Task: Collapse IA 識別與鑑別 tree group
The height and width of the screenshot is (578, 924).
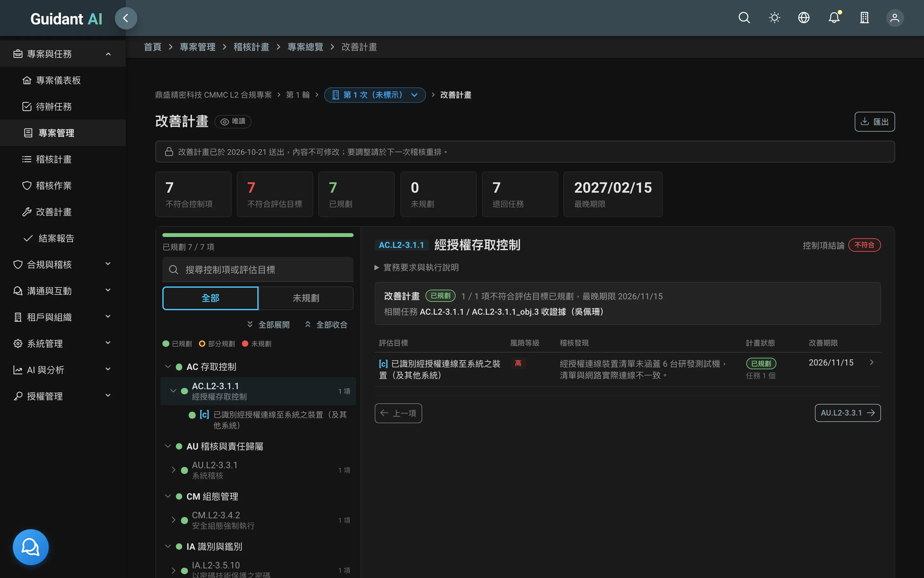Action: click(x=167, y=546)
